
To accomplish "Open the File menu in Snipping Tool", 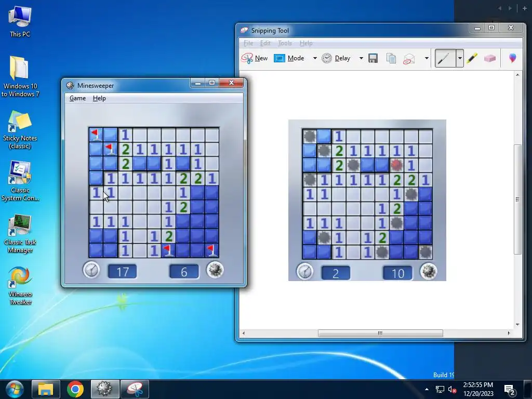I will point(248,43).
